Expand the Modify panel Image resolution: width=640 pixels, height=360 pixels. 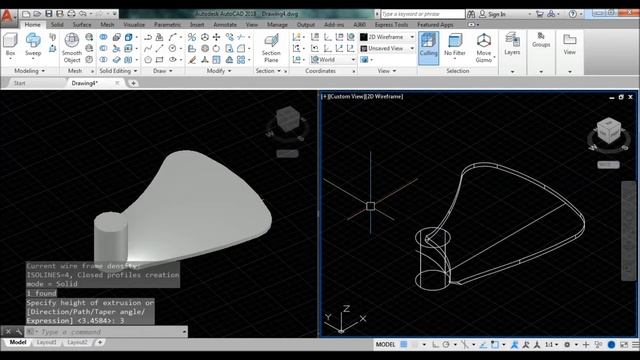coord(219,71)
